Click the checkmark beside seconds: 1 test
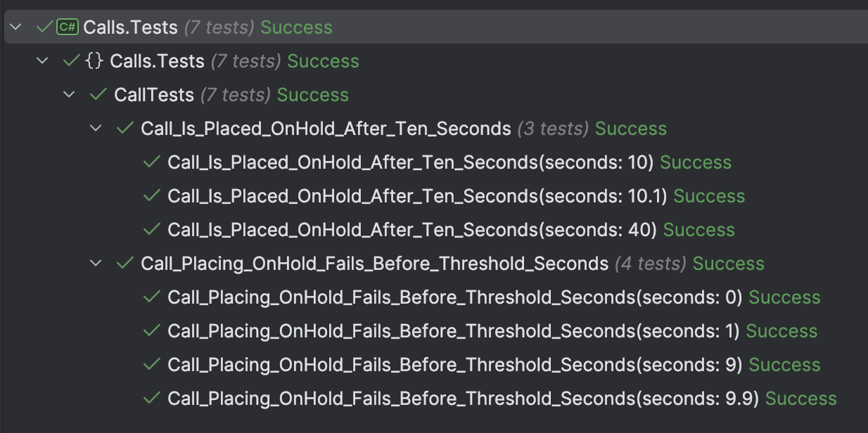The width and height of the screenshot is (868, 433). (x=151, y=331)
